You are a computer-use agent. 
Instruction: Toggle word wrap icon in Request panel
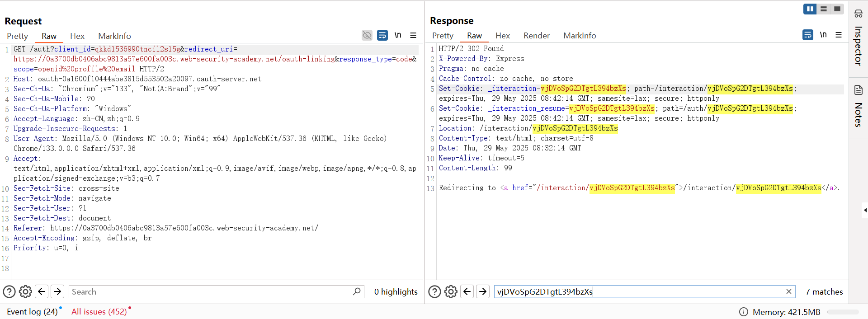tap(382, 35)
